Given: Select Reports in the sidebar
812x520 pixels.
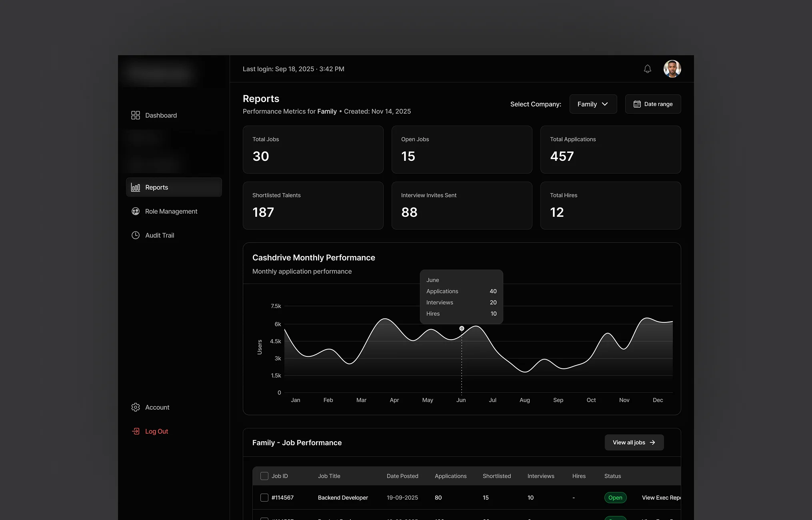Looking at the screenshot, I should click(174, 187).
